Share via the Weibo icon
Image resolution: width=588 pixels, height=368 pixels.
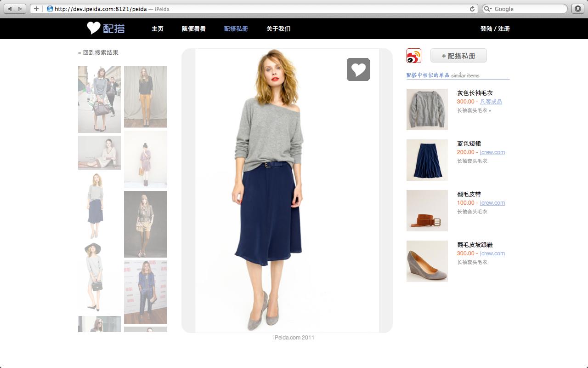414,56
